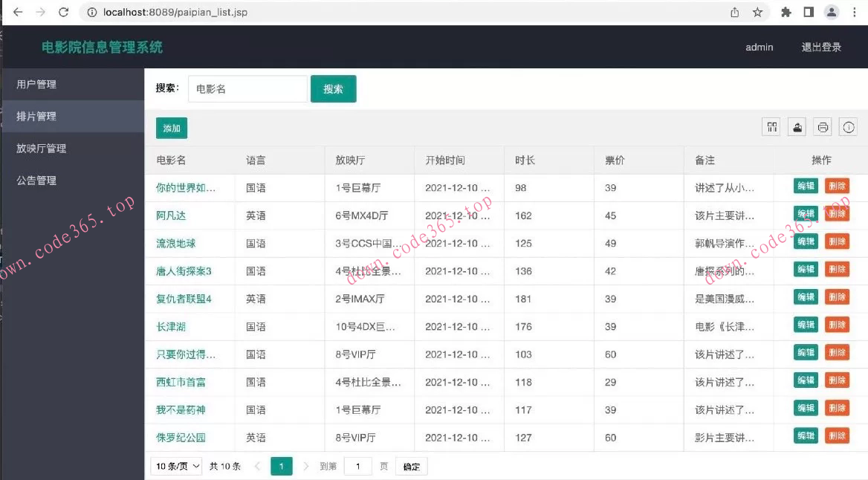
Task: Click 退出登录 to log out
Action: point(821,48)
